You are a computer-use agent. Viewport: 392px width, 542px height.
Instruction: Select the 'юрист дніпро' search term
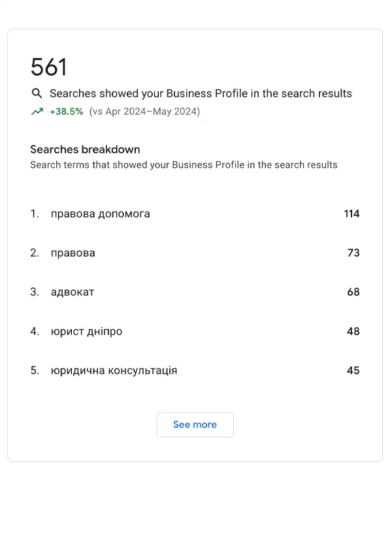86,331
